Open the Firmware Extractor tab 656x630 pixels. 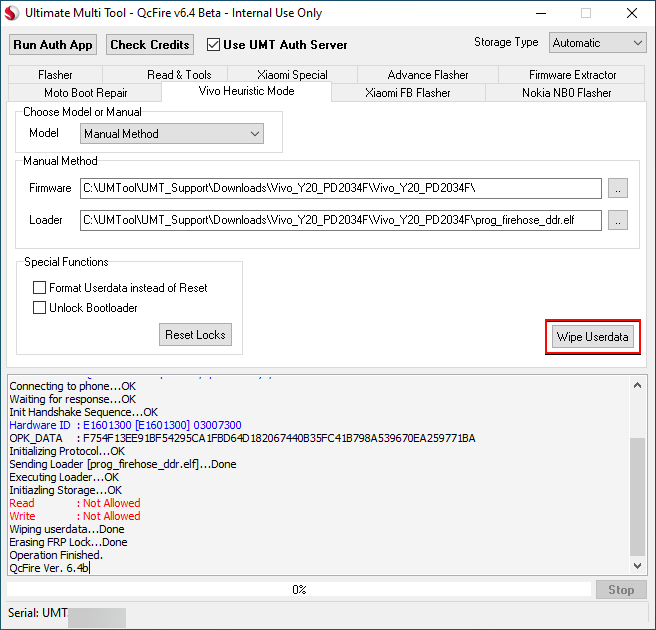(572, 75)
